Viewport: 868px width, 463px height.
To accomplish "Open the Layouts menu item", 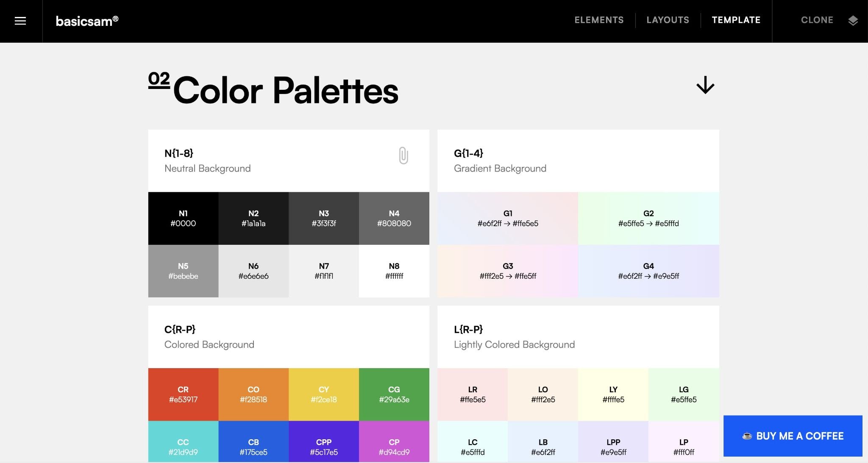I will pos(668,20).
